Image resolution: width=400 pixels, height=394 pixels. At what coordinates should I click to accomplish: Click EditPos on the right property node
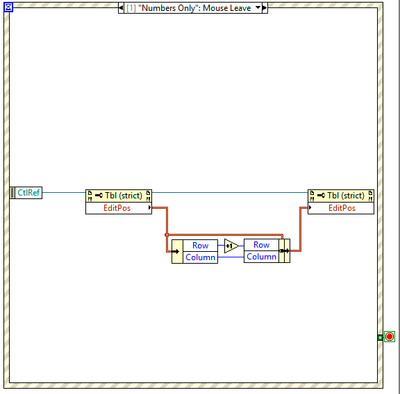pyautogui.click(x=341, y=208)
